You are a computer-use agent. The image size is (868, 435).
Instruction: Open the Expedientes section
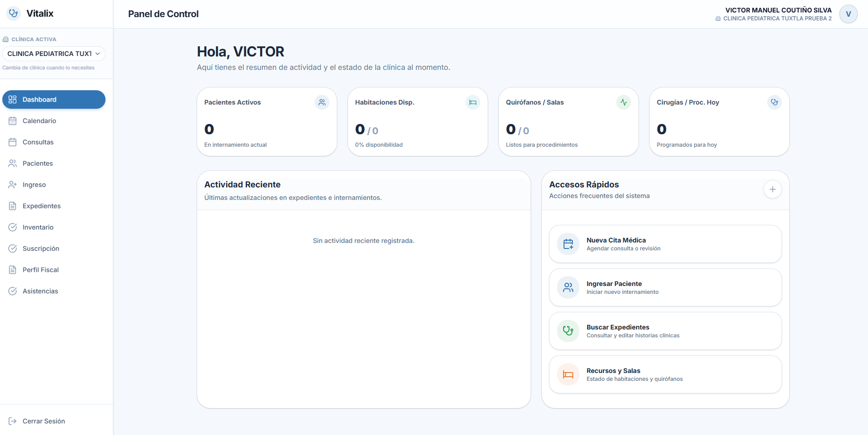[x=54, y=206]
